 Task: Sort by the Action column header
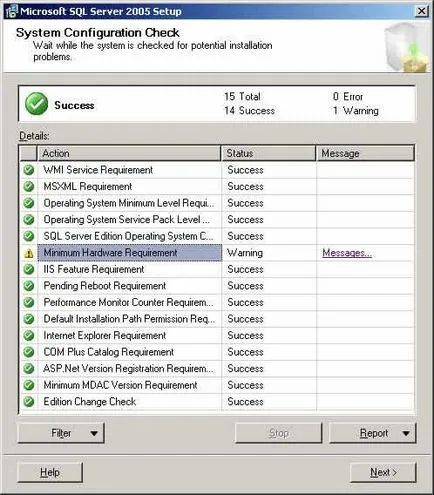click(x=129, y=153)
